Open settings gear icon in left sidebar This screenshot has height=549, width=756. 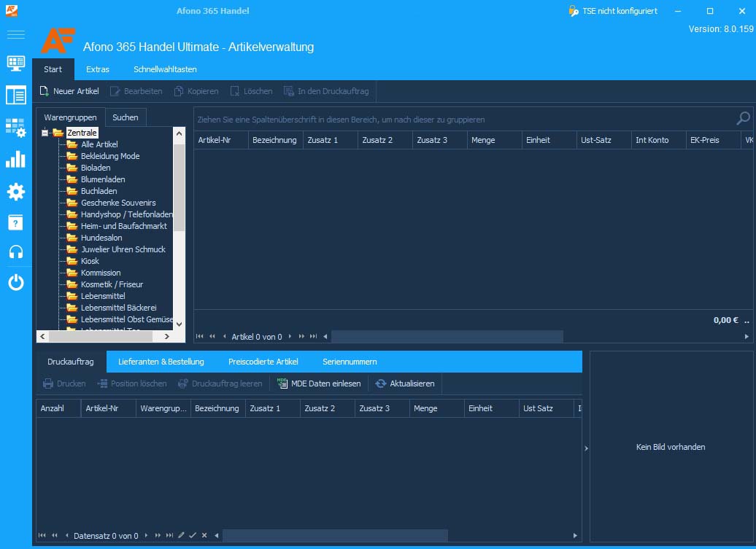[x=15, y=192]
